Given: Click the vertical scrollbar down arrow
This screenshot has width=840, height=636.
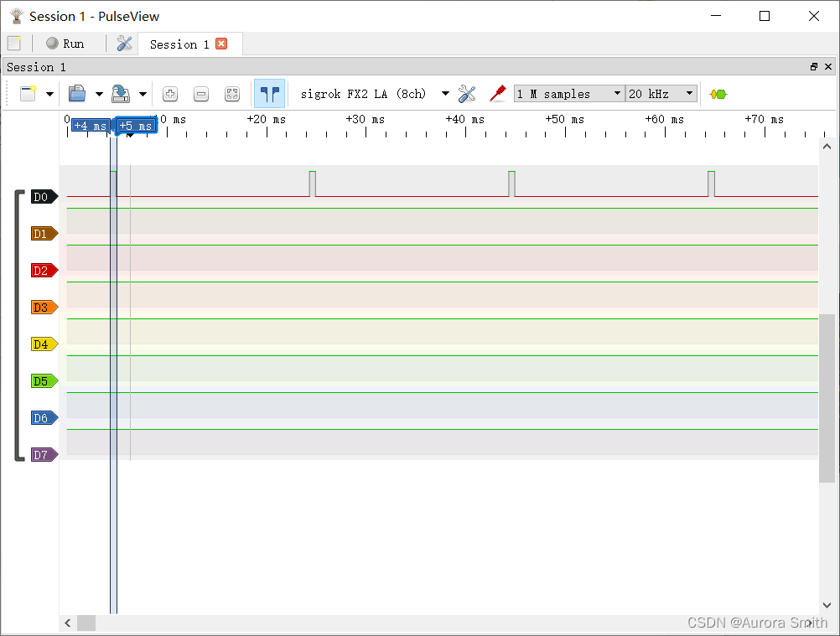Looking at the screenshot, I should tap(827, 605).
